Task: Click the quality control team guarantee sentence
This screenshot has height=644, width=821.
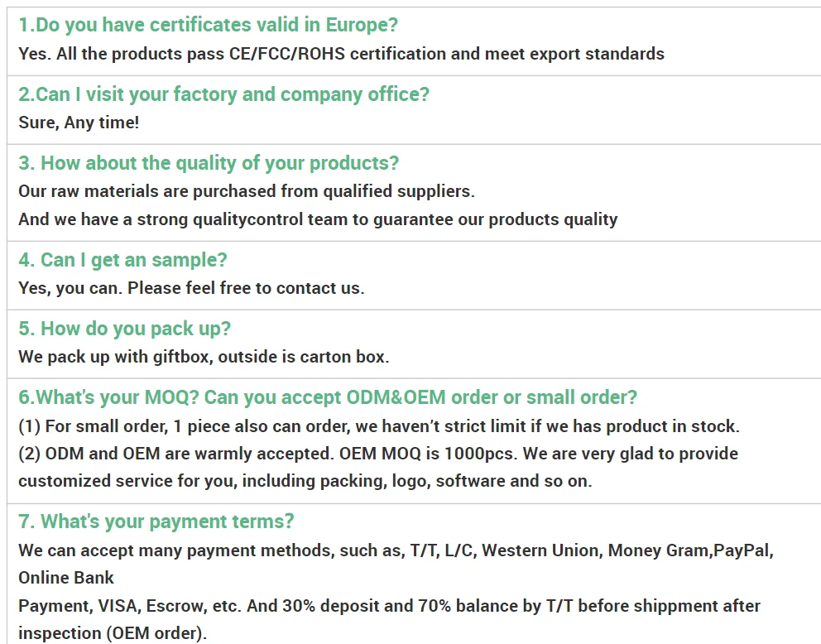Action: pos(318,219)
